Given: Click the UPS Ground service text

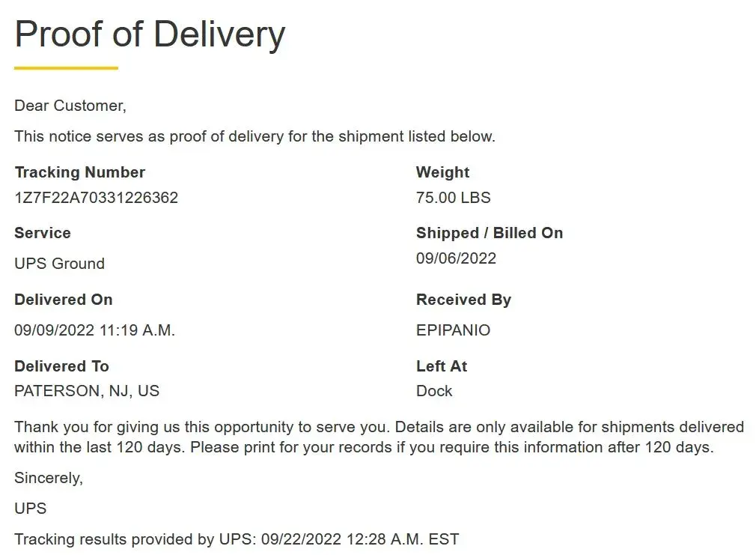Looking at the screenshot, I should 59,264.
